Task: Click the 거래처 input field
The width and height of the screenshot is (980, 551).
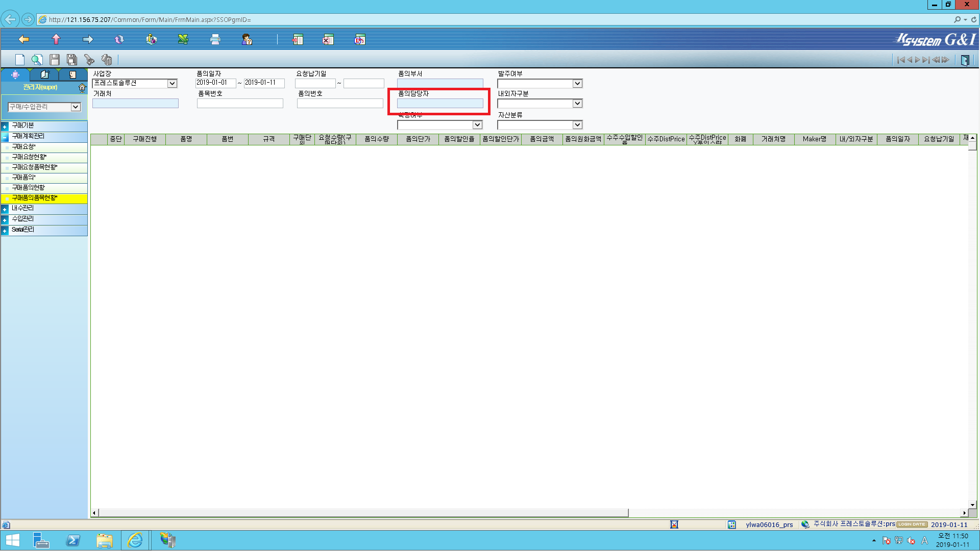Action: click(x=135, y=103)
